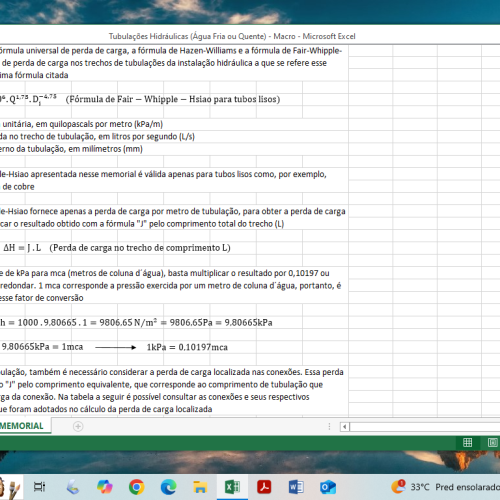
Task: Click the horizontal scrollbar left arrow
Action: pyautogui.click(x=345, y=426)
